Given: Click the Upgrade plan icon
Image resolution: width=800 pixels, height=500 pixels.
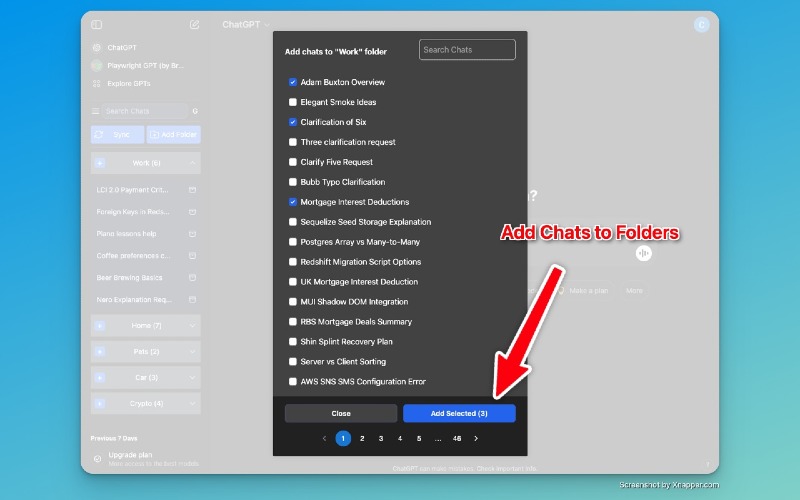Looking at the screenshot, I should (x=97, y=459).
